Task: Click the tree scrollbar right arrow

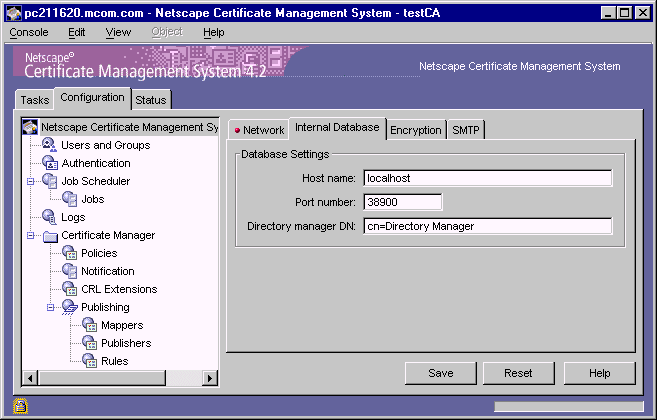Action: click(x=210, y=378)
